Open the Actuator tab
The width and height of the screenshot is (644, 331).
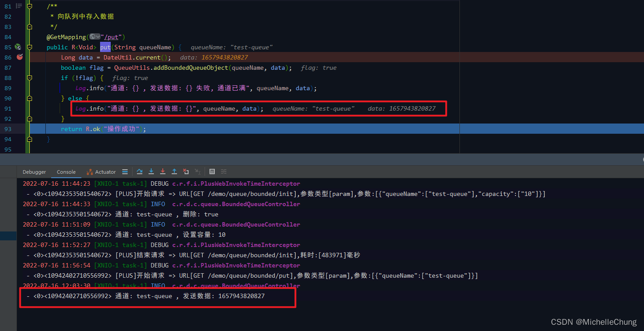pyautogui.click(x=101, y=172)
